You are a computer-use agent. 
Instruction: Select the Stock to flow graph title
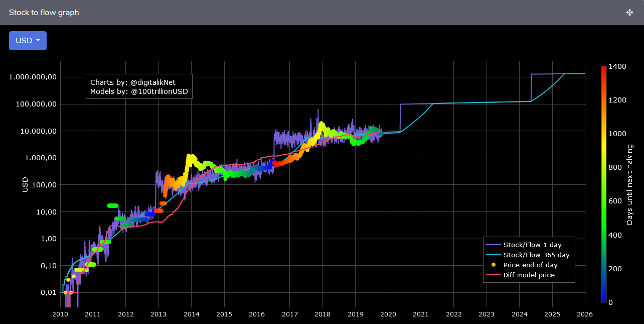click(44, 13)
